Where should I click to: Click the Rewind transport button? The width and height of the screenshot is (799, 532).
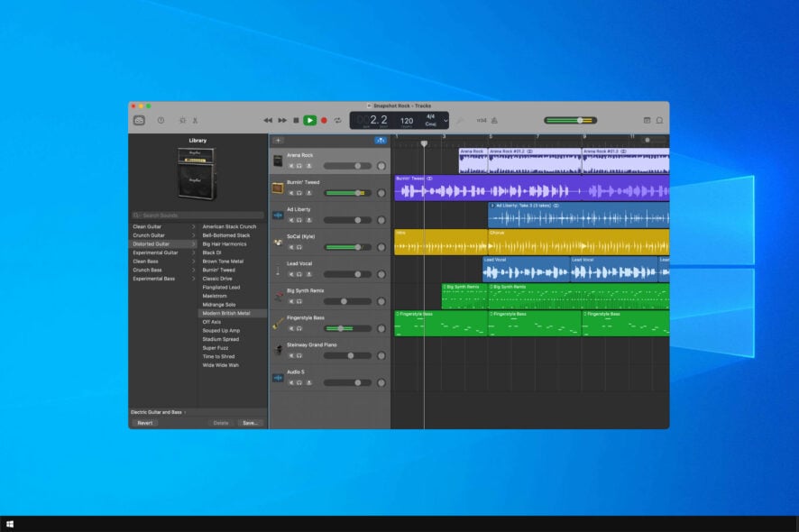point(268,120)
